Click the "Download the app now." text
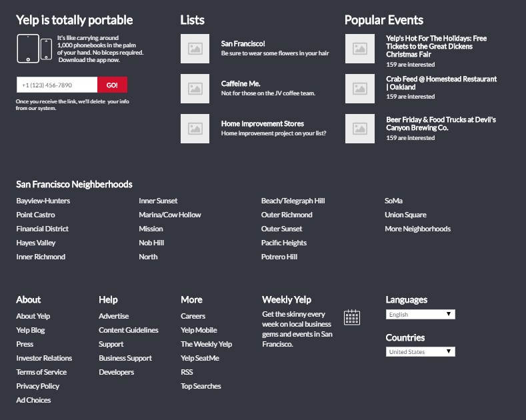This screenshot has height=420, width=526. coord(89,60)
